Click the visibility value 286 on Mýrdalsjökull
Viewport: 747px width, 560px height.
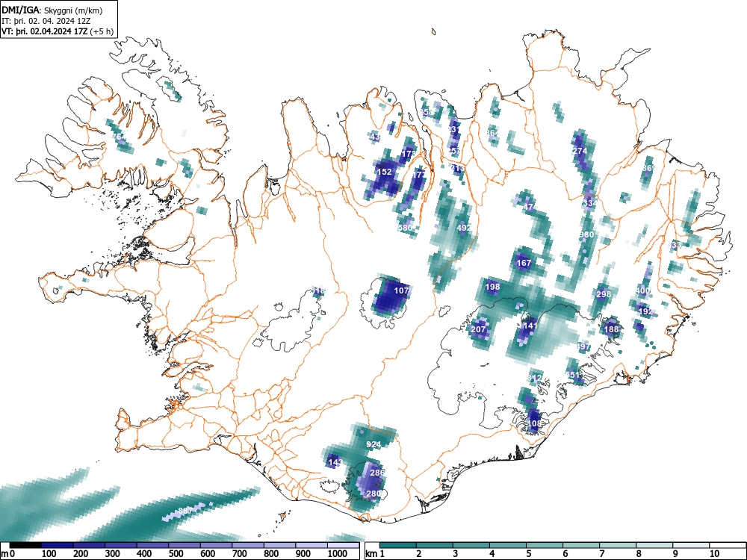click(x=376, y=473)
